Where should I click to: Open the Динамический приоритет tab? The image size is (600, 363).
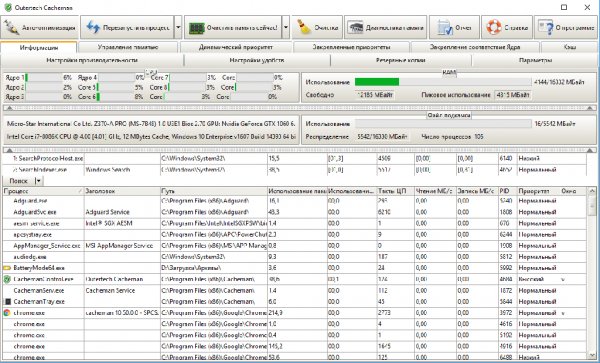click(x=236, y=47)
